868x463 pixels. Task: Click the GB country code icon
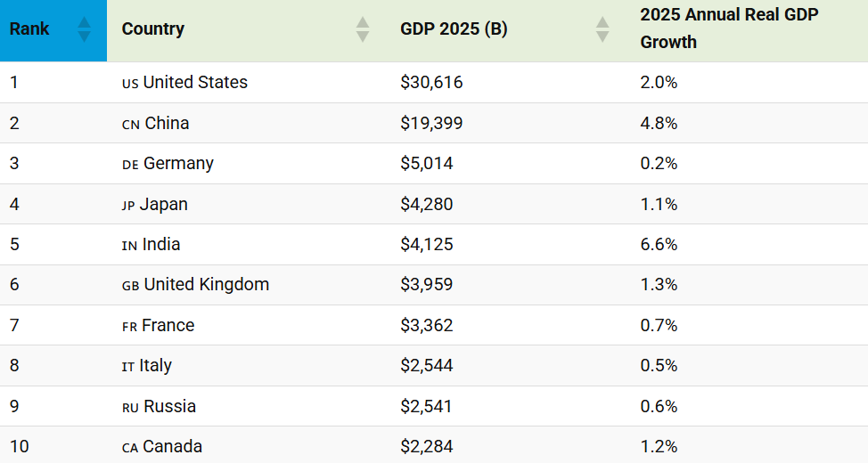131,286
